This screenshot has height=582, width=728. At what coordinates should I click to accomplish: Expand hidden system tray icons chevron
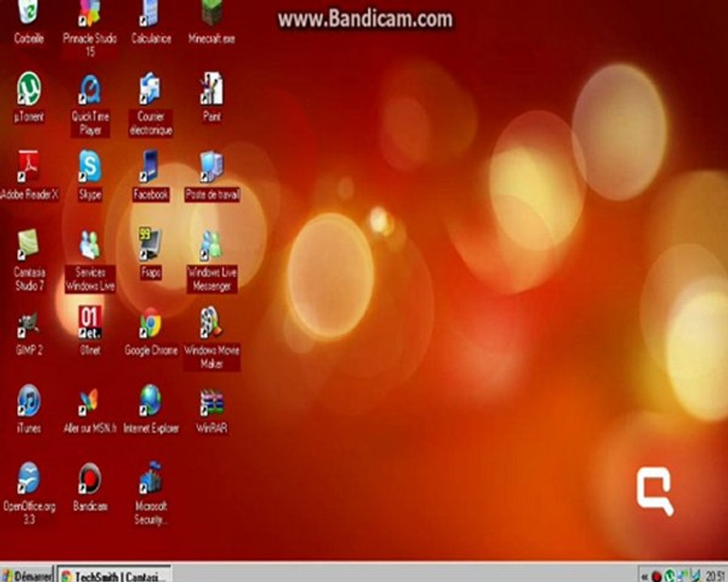645,576
